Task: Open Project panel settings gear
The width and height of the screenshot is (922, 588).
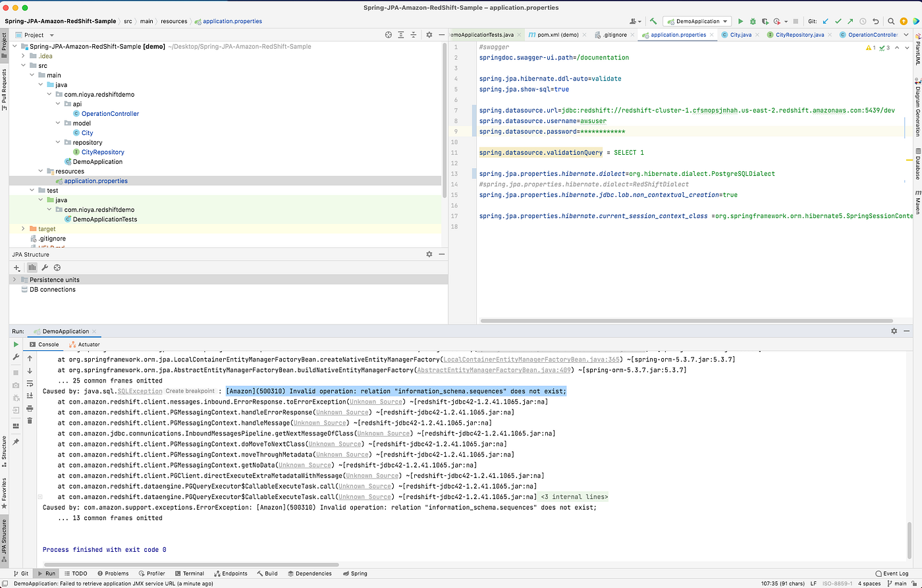Action: tap(429, 35)
